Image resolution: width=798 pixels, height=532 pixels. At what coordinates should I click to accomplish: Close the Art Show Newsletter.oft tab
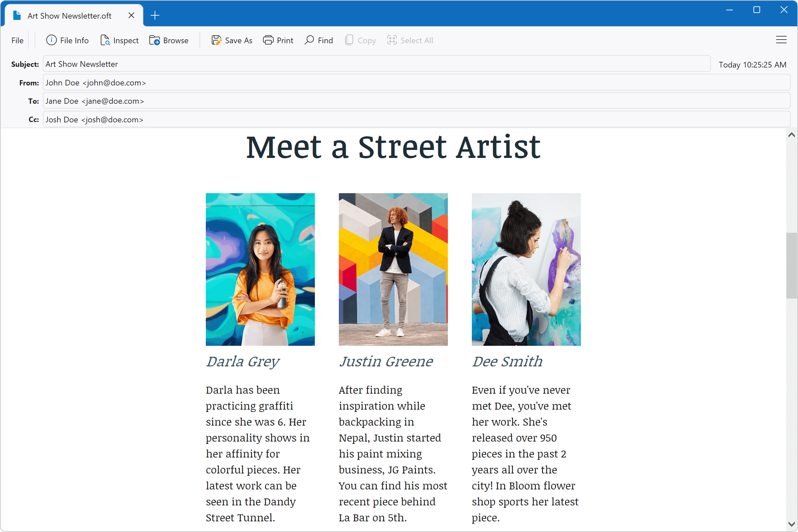point(131,16)
